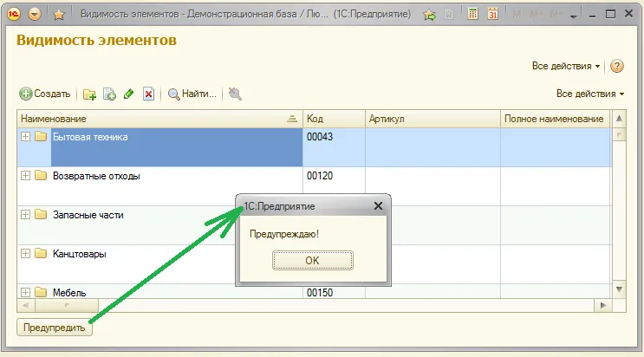The height and width of the screenshot is (357, 644).
Task: Click the Код column header
Action: [334, 119]
